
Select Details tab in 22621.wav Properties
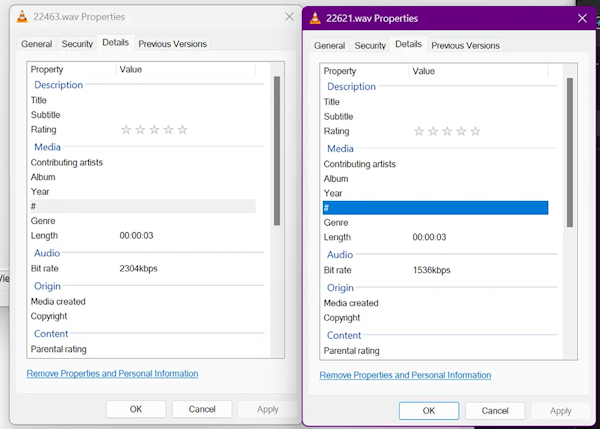click(408, 44)
